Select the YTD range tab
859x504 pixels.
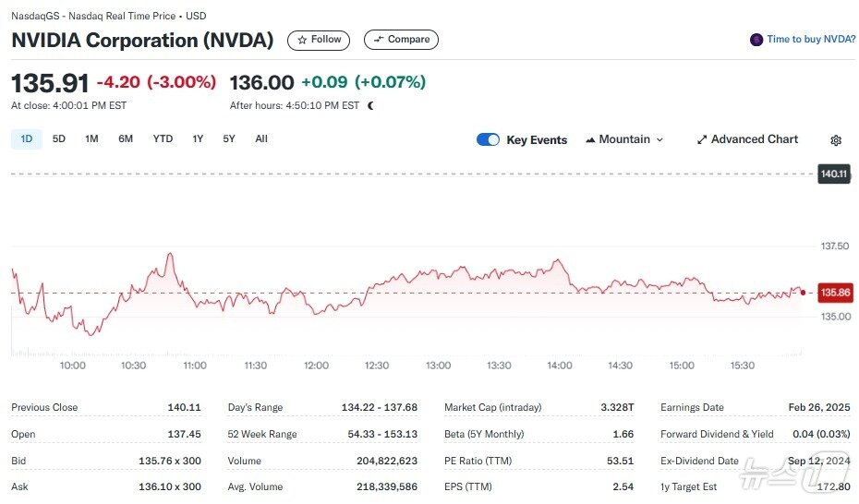pos(163,139)
